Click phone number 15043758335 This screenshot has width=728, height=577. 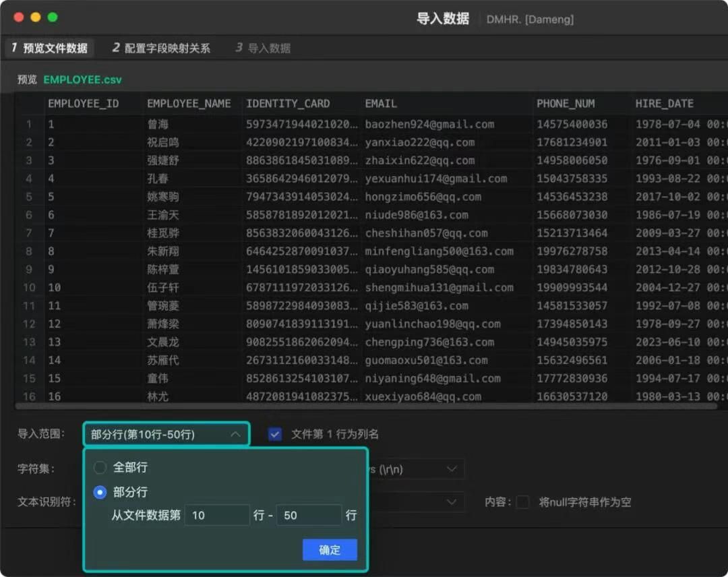[x=572, y=178]
